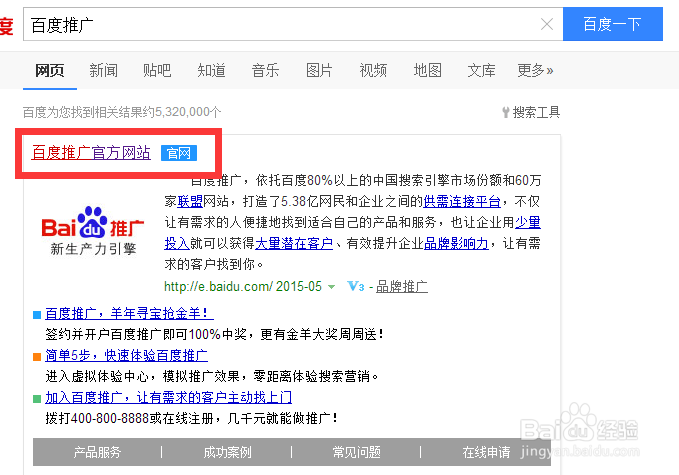This screenshot has height=475, width=679.
Task: Go to the 文库 tab
Action: [481, 70]
